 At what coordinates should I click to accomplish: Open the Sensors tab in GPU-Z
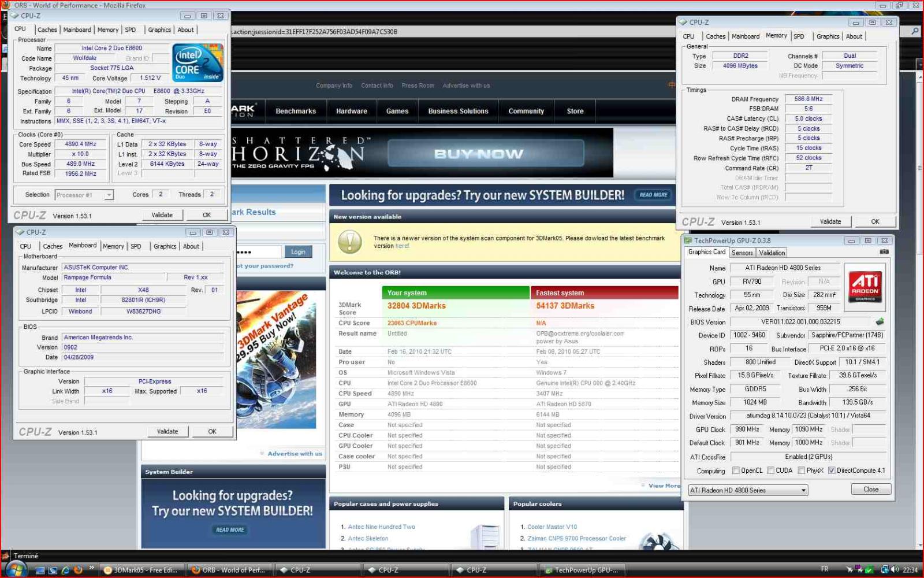point(742,253)
